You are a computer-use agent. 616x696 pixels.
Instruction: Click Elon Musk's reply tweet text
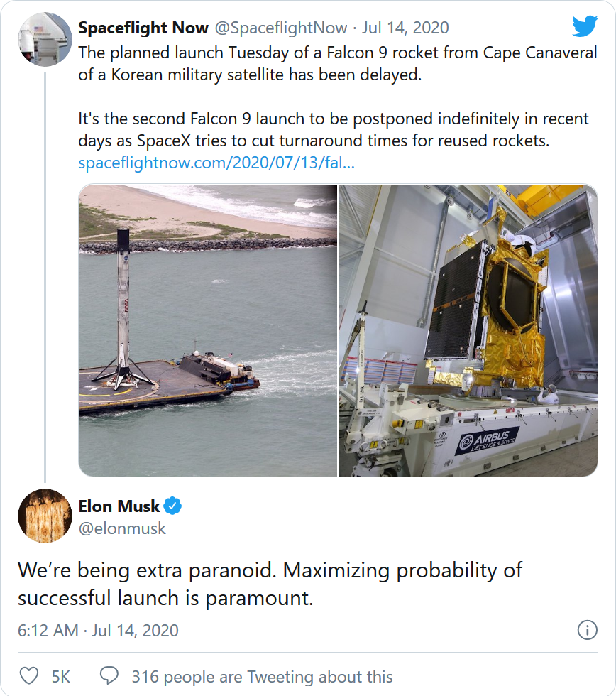[x=270, y=584]
